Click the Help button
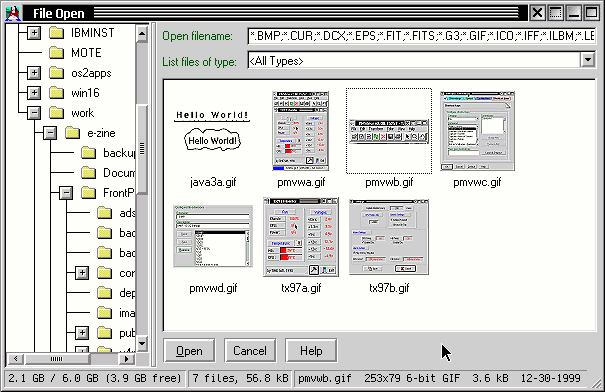Screen dimensions: 605x392 (x=311, y=351)
